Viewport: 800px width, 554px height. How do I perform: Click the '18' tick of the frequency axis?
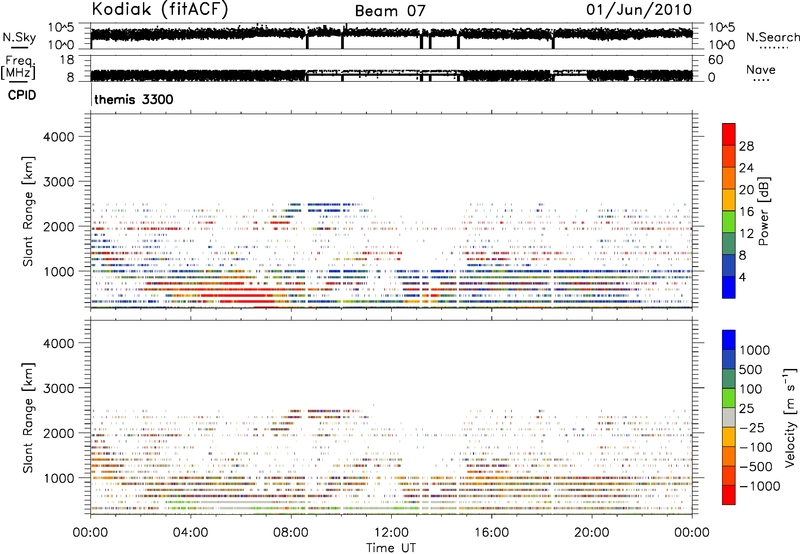(66, 60)
